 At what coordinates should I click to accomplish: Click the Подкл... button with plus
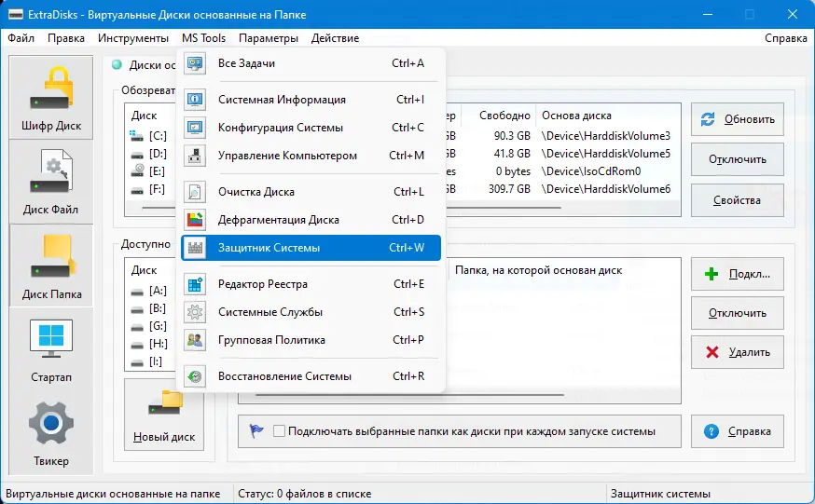pyautogui.click(x=737, y=274)
